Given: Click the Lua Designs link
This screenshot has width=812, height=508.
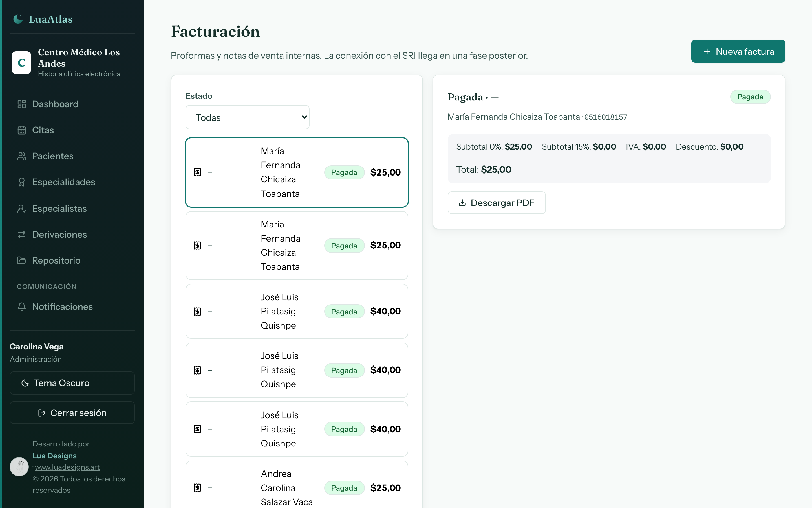Looking at the screenshot, I should click(55, 456).
